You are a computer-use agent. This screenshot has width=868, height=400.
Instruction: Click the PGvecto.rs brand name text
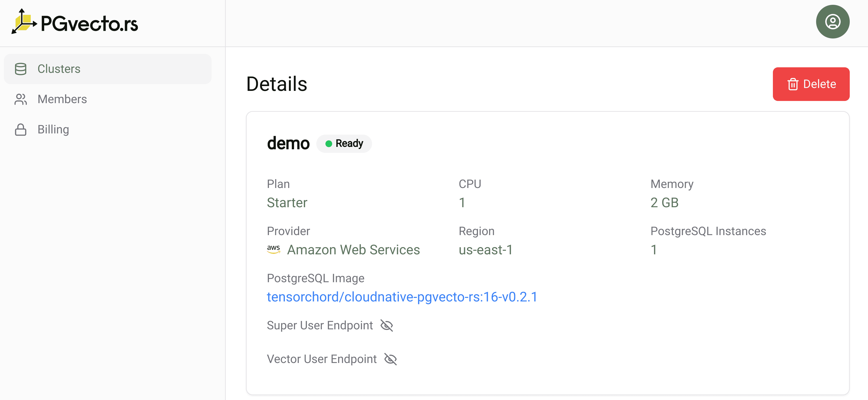(x=89, y=24)
